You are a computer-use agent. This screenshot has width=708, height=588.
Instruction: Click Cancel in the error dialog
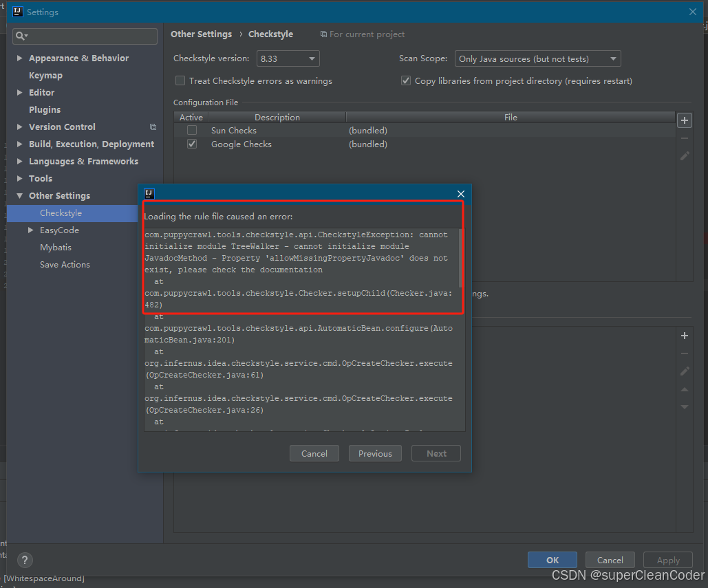pos(314,453)
